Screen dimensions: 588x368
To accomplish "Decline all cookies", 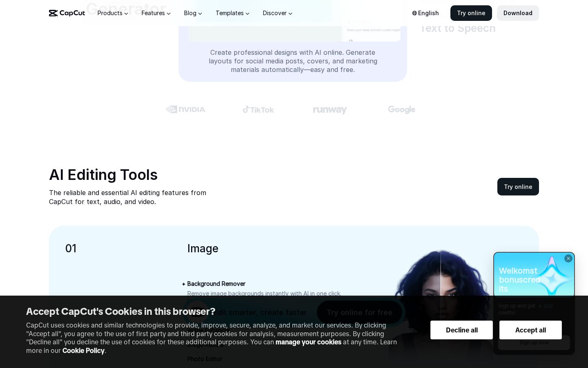I will click(461, 330).
